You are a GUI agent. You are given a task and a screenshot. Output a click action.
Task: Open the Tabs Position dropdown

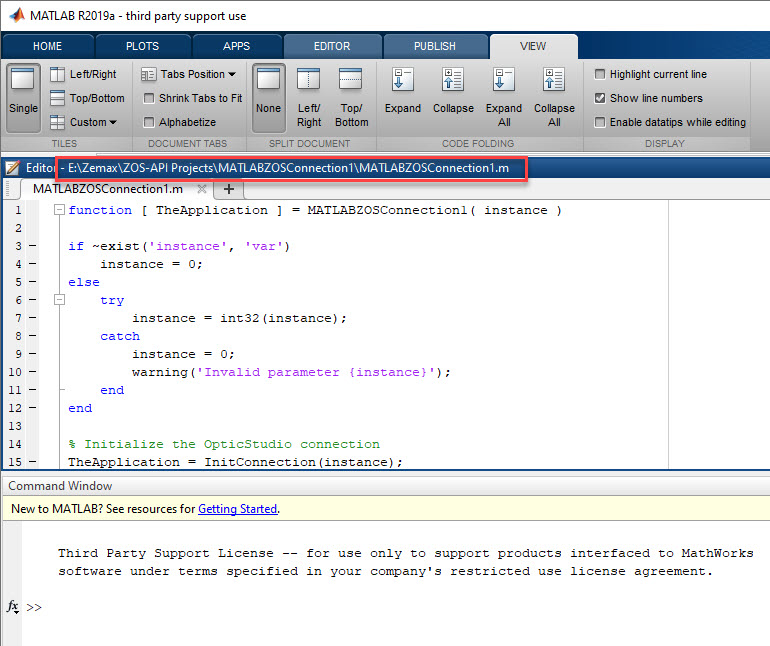point(189,74)
